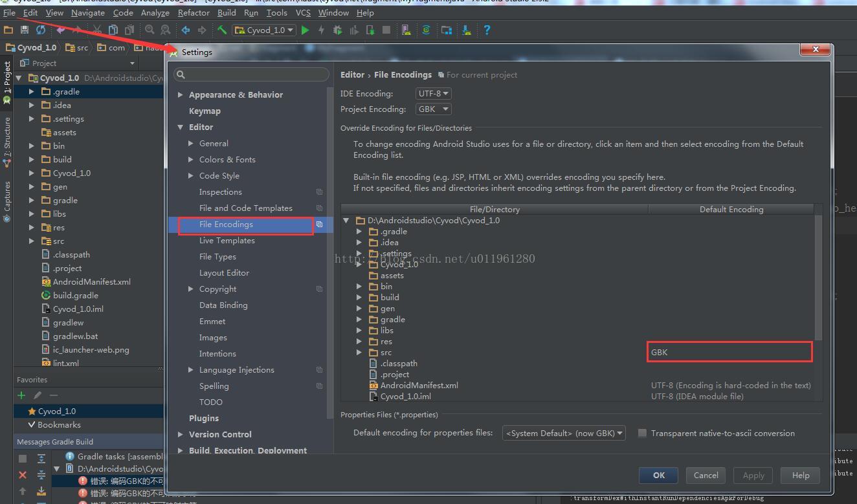Click the green plus in Favorites

[x=21, y=395]
